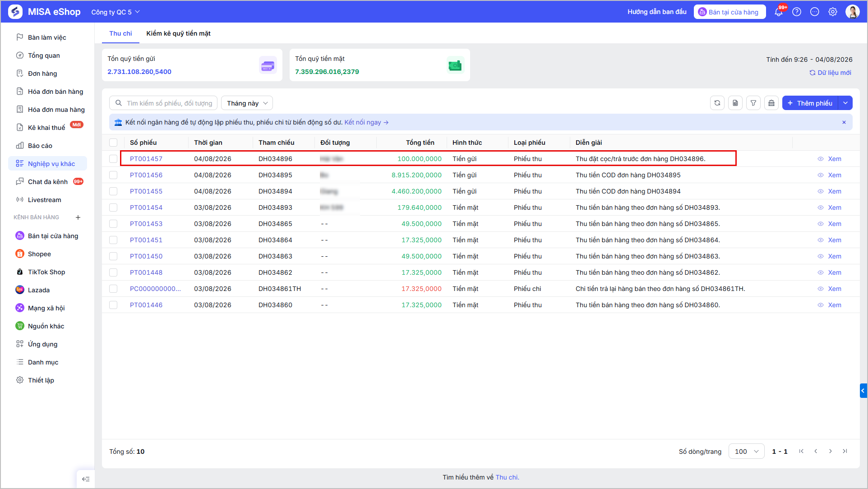868x489 pixels.
Task: Expand the Tháng này period dropdown
Action: pos(247,103)
